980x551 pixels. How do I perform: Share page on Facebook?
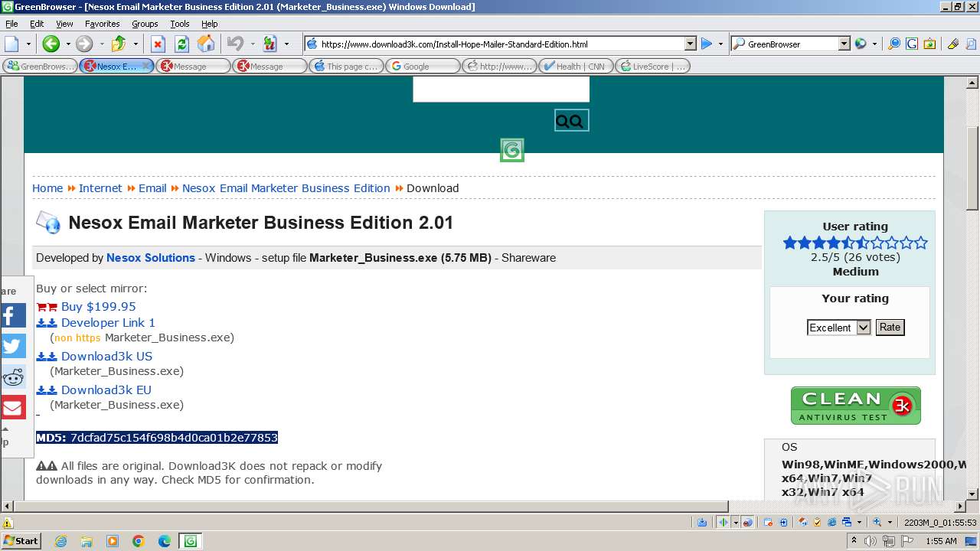13,315
